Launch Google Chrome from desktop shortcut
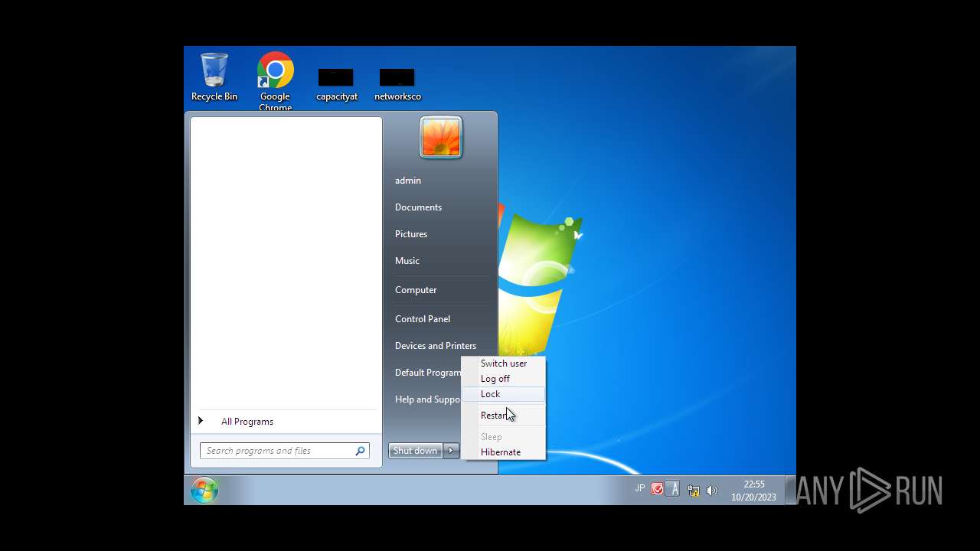This screenshot has width=980, height=551. [275, 81]
